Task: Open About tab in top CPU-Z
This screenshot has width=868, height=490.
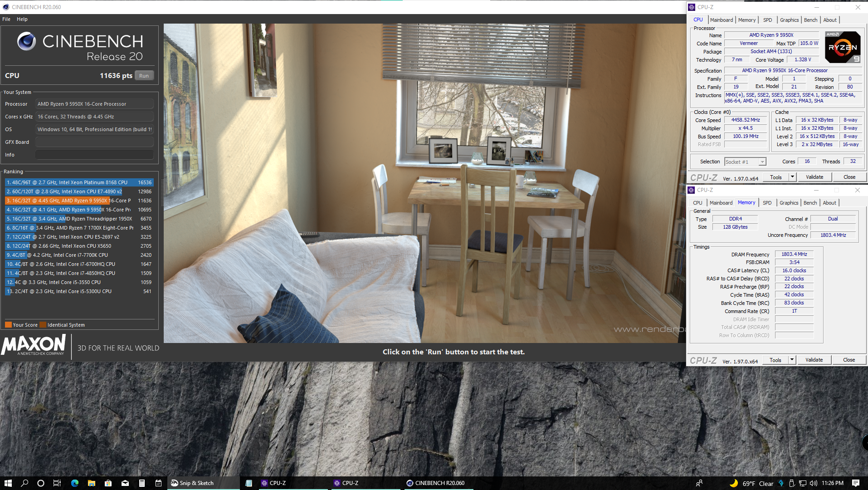Action: (x=830, y=20)
